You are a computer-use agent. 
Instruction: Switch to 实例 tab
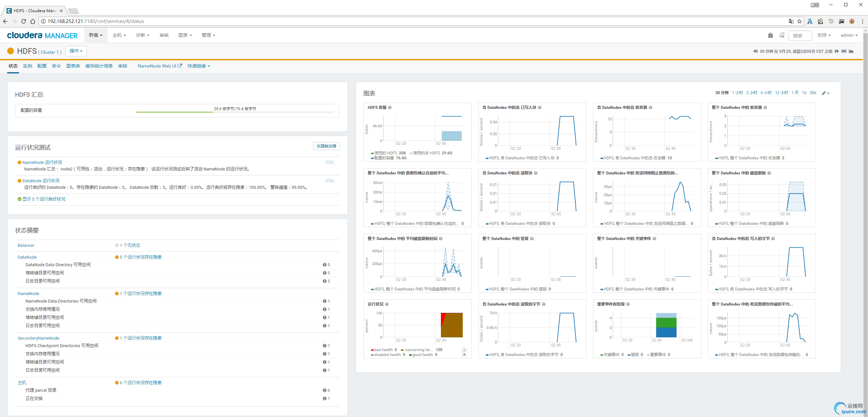(27, 66)
